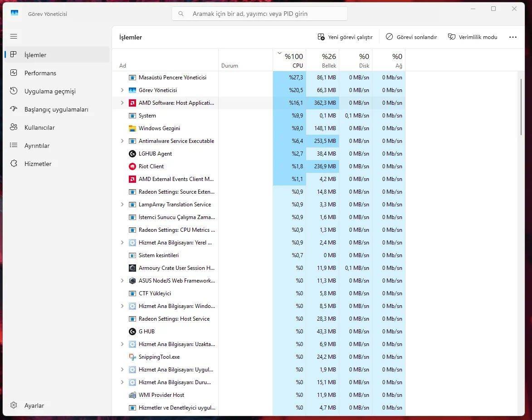Viewport: 532px width, 420px height.
Task: Select Radeon Settings: Host Service row
Action: click(259, 319)
